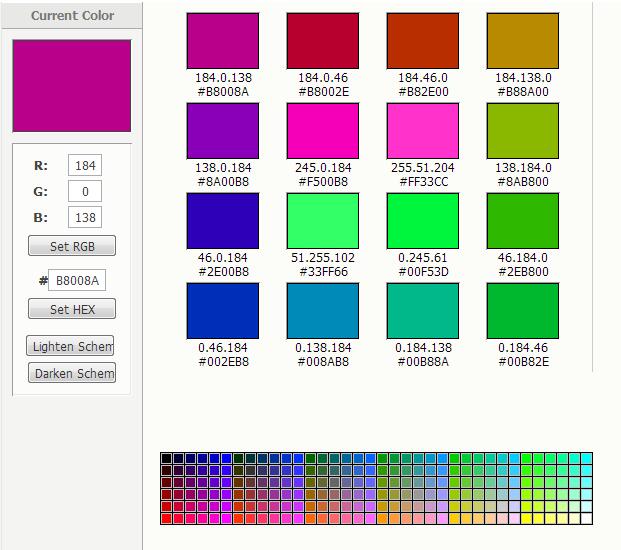Select the G value input field
The image size is (621, 550).
[x=84, y=192]
